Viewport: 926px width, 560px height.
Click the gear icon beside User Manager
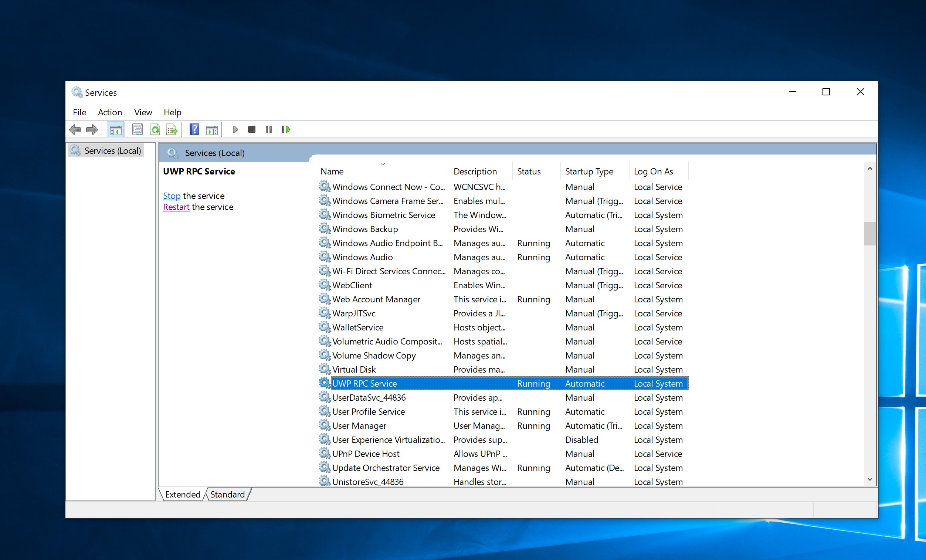(x=325, y=425)
